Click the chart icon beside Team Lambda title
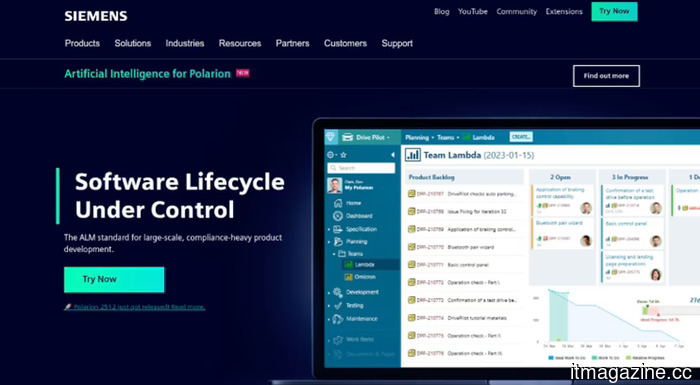 412,155
